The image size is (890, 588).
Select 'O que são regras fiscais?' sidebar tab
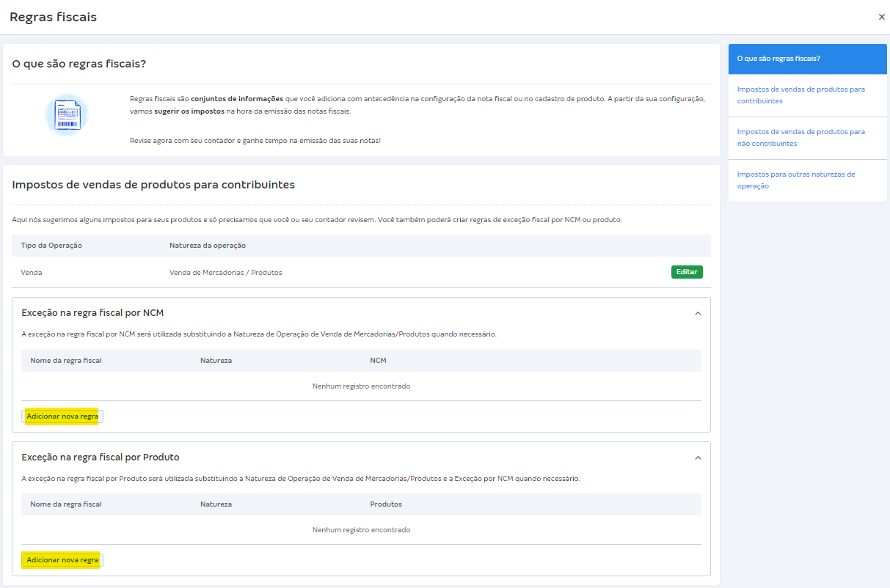pyautogui.click(x=807, y=59)
